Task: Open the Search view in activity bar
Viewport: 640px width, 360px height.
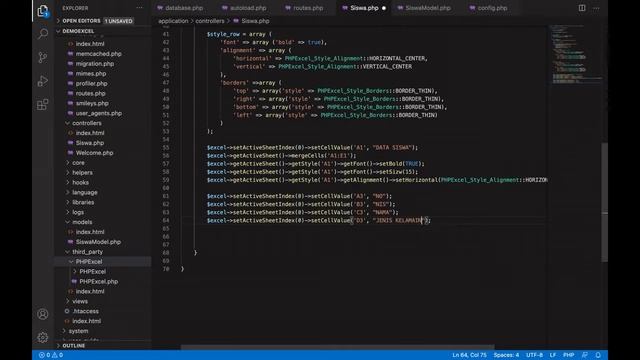Action: [43, 33]
